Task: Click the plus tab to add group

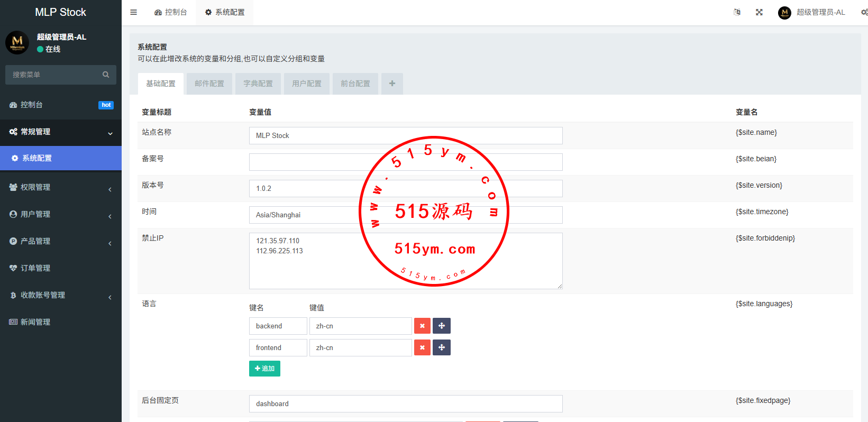Action: point(392,84)
